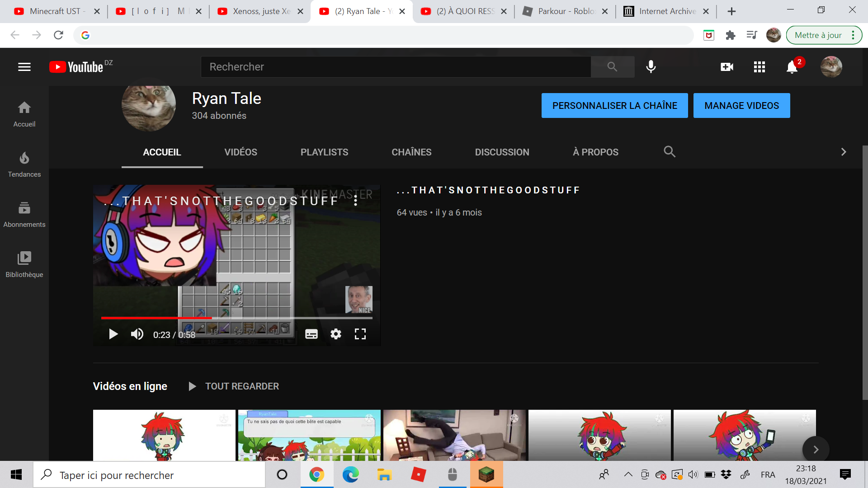
Task: Open the player settings gear
Action: (335, 334)
